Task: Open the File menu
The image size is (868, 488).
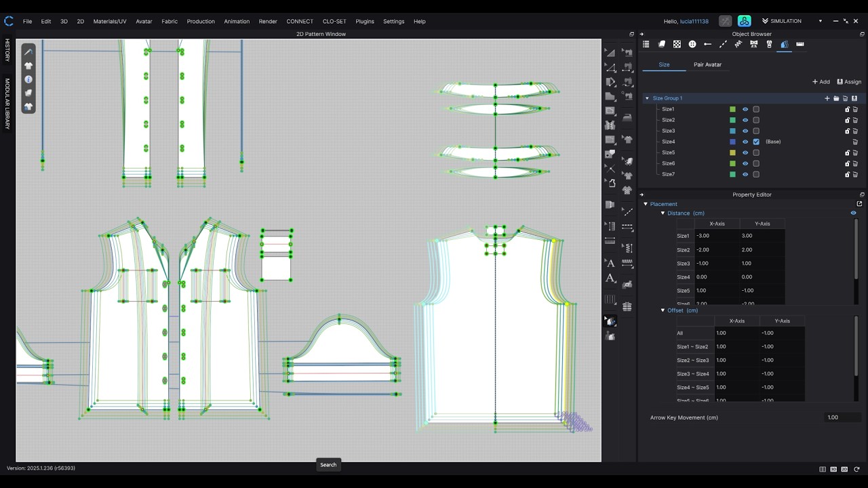Action: 27,21
